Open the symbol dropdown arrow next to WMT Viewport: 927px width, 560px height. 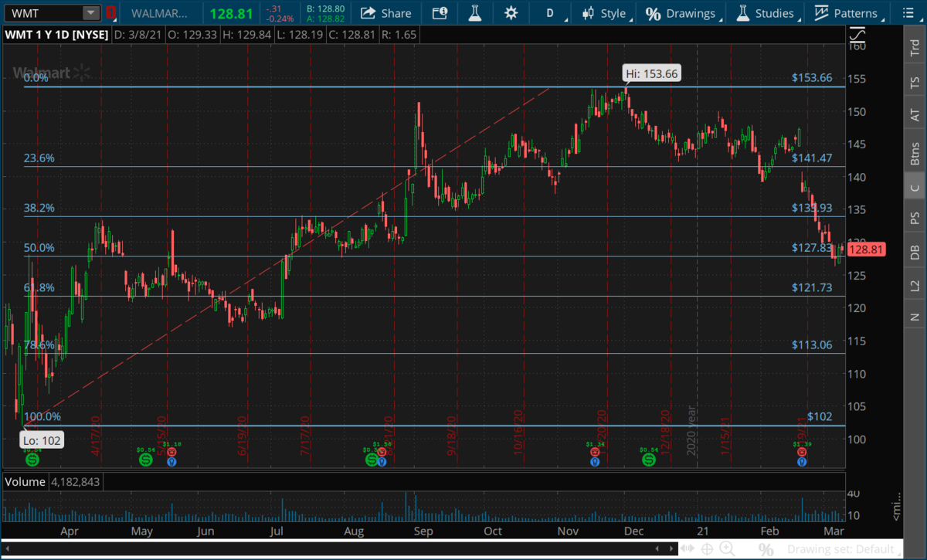(91, 13)
